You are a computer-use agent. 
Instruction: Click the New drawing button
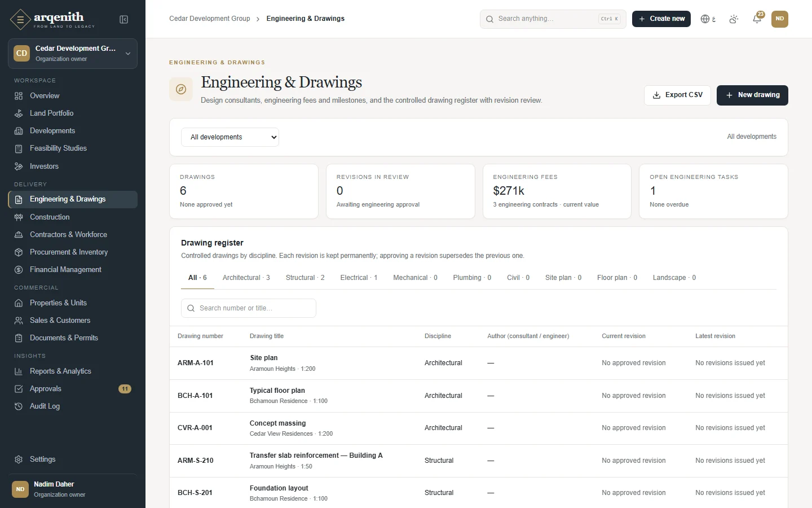pos(752,95)
